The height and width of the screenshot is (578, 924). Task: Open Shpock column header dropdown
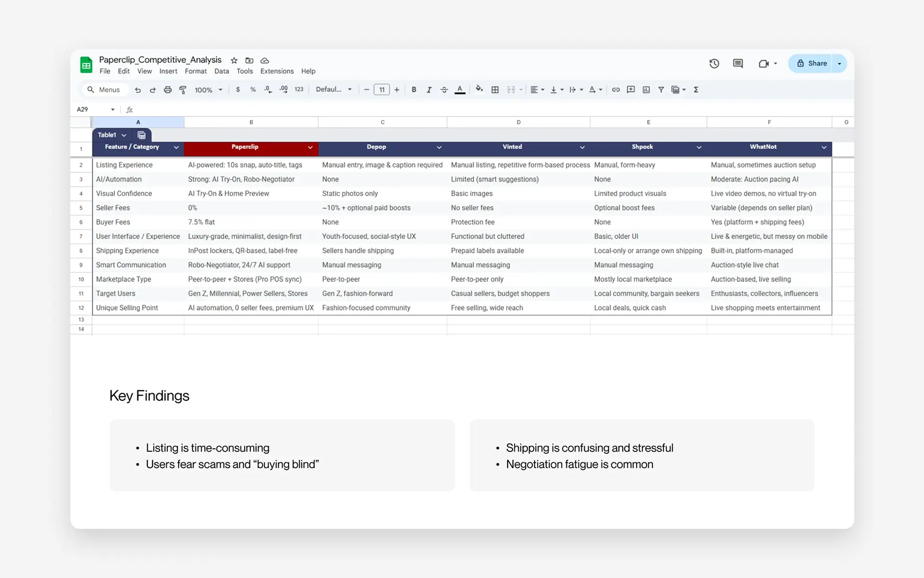699,147
